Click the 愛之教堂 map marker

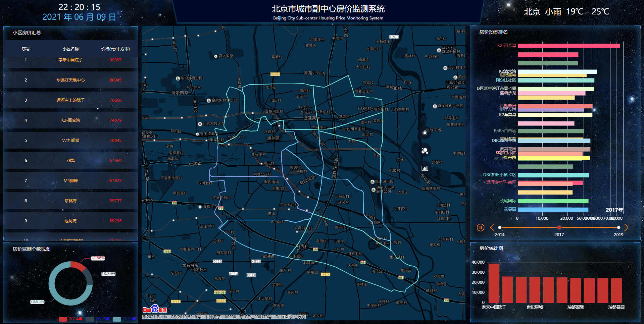coord(216,56)
